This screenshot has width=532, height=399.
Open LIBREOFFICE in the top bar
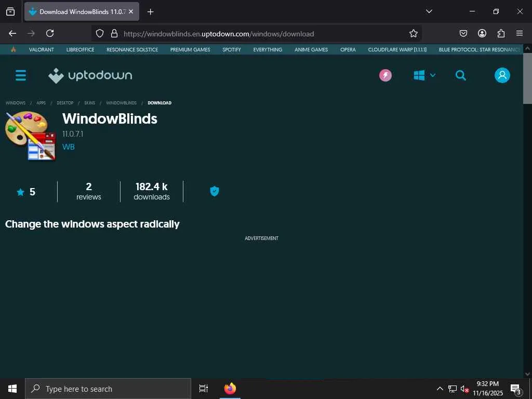[x=81, y=49]
